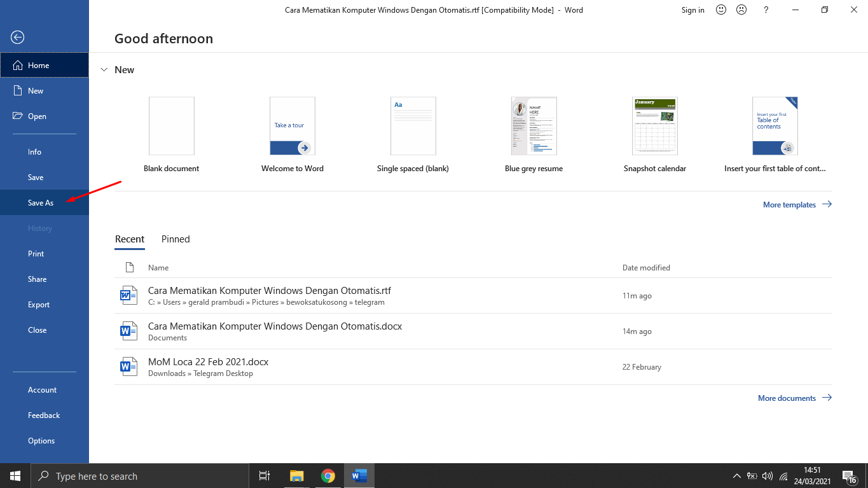
Task: Open the Share page
Action: click(45, 279)
